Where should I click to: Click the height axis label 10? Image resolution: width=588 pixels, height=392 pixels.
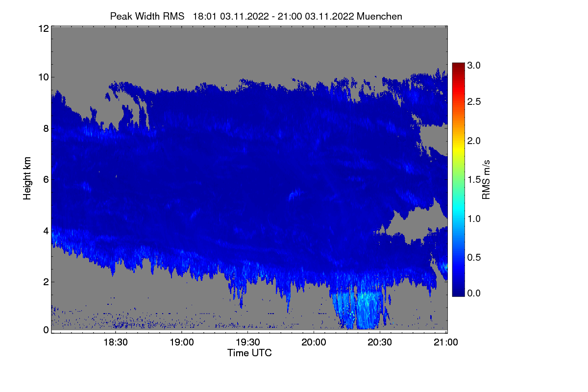click(43, 77)
